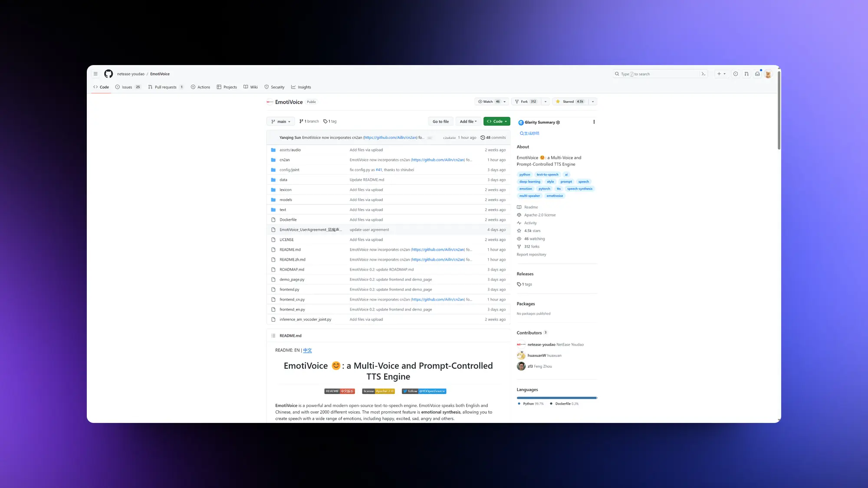
Task: Open commit hash c2a4a1e
Action: pyautogui.click(x=449, y=138)
